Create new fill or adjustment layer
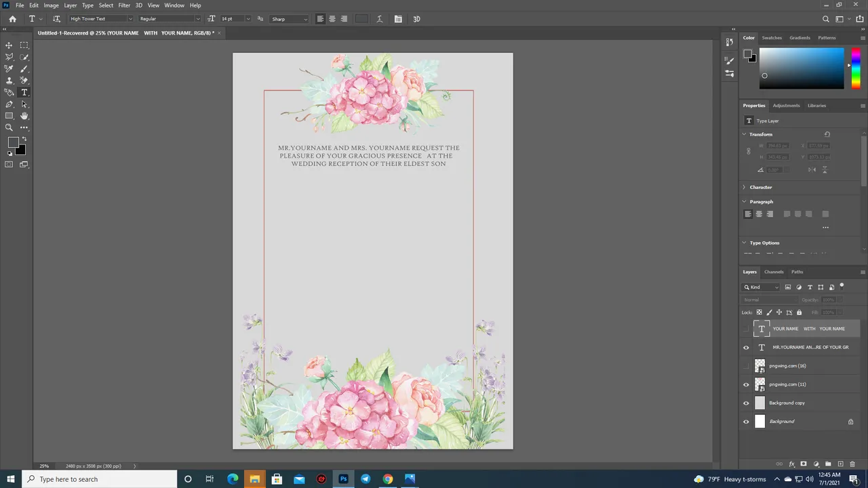Viewport: 868px width, 488px height. click(x=816, y=464)
